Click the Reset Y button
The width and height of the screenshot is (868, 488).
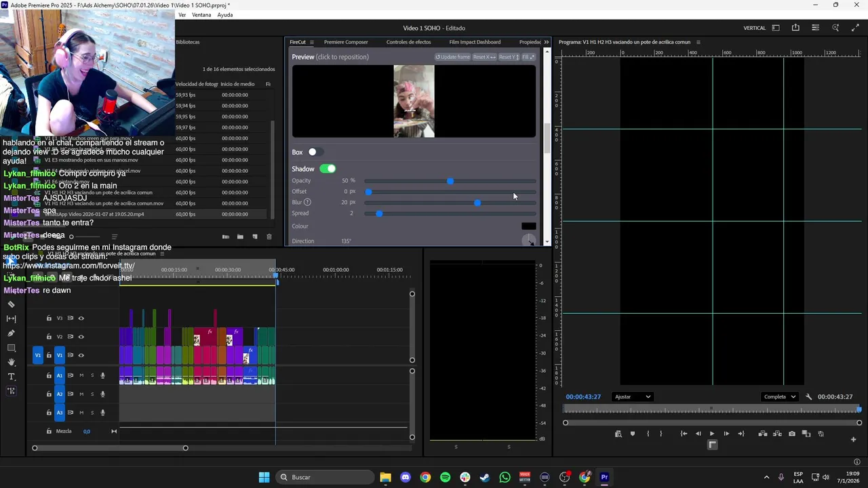(x=509, y=57)
